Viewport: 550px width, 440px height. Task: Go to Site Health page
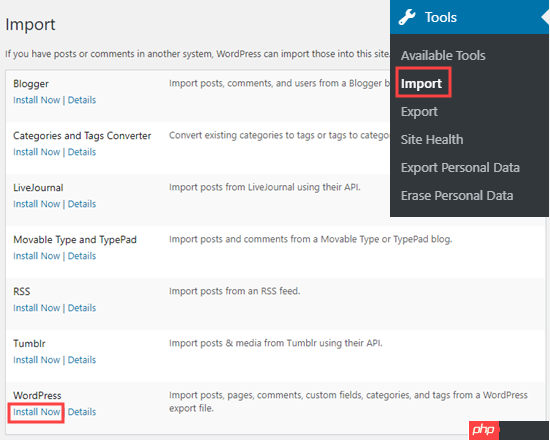click(x=432, y=140)
